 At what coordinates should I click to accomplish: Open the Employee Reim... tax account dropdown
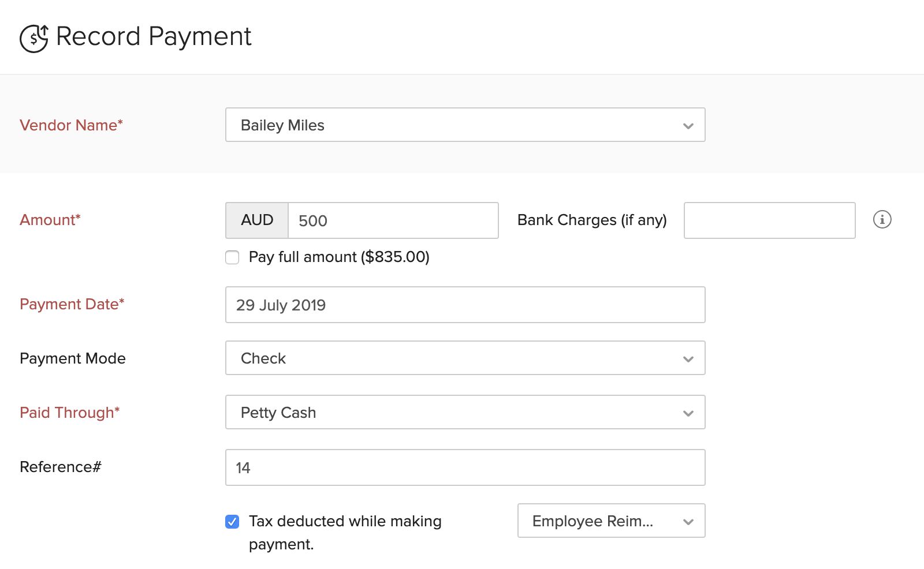601,521
